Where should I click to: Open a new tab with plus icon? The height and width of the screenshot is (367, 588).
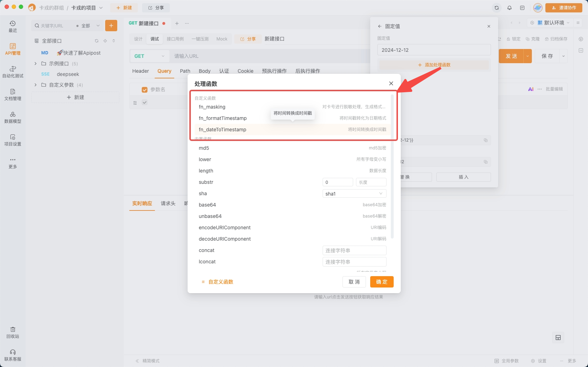point(177,23)
